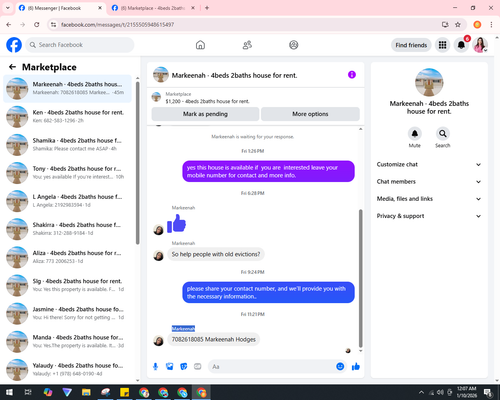Open Shamika conversation in list
Image resolution: width=500 pixels, height=400 pixels.
pyautogui.click(x=68, y=144)
